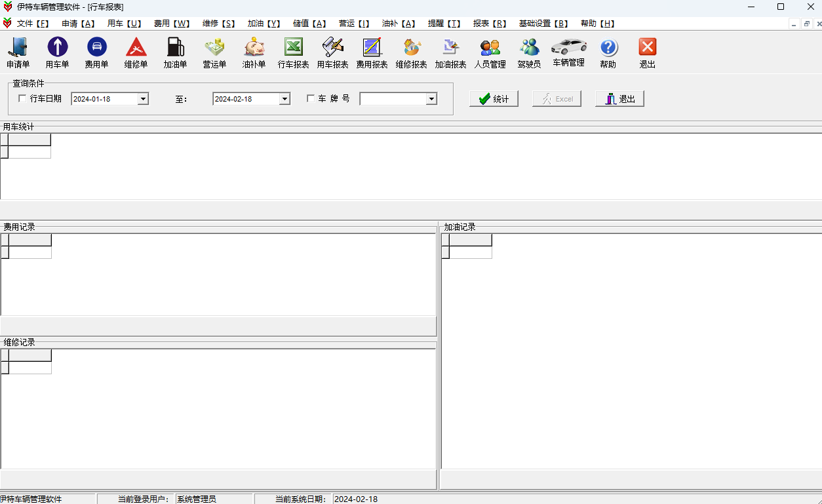Expand the start date 2024-01-18 dropdown
Image resolution: width=822 pixels, height=504 pixels.
[143, 99]
